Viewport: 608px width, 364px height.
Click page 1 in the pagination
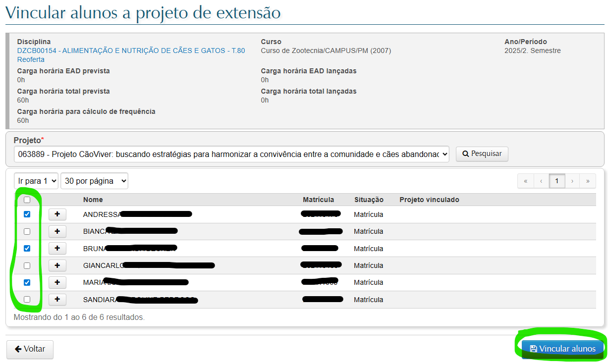(557, 181)
